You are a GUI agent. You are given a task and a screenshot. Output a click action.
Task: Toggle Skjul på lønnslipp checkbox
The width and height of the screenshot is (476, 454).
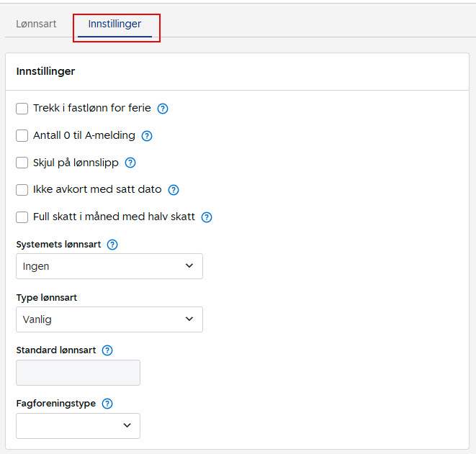point(22,163)
